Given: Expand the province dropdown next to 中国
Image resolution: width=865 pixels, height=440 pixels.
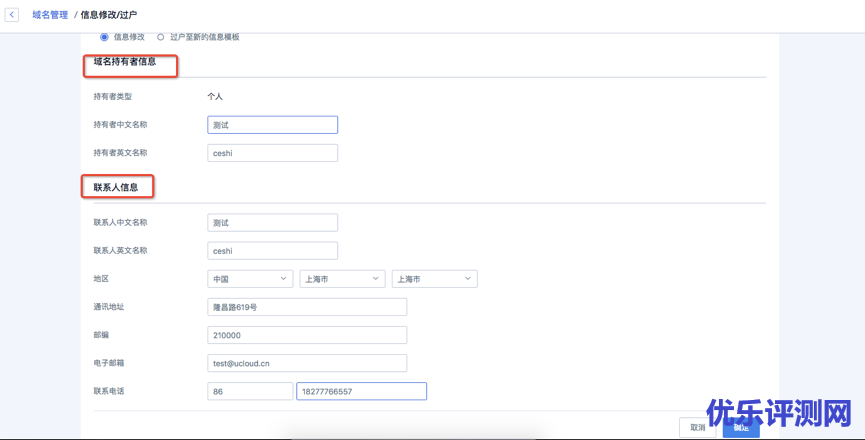Looking at the screenshot, I should coord(341,279).
